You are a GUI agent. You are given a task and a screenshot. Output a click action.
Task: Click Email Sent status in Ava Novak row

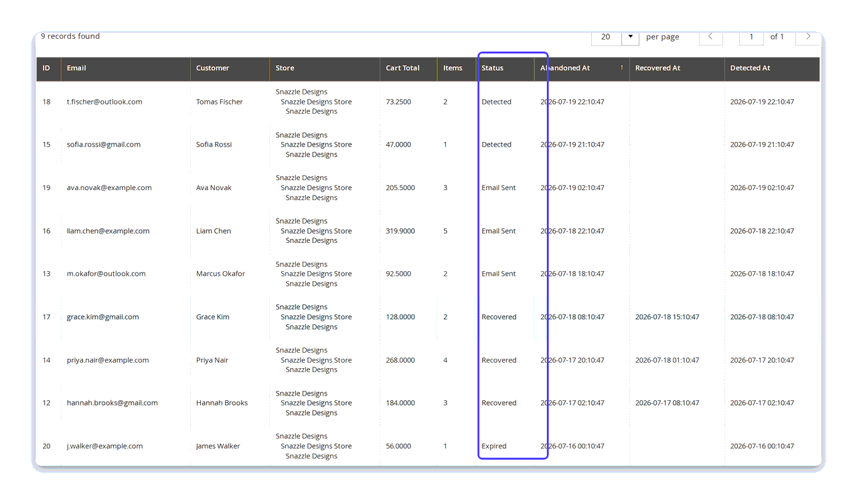pos(499,188)
